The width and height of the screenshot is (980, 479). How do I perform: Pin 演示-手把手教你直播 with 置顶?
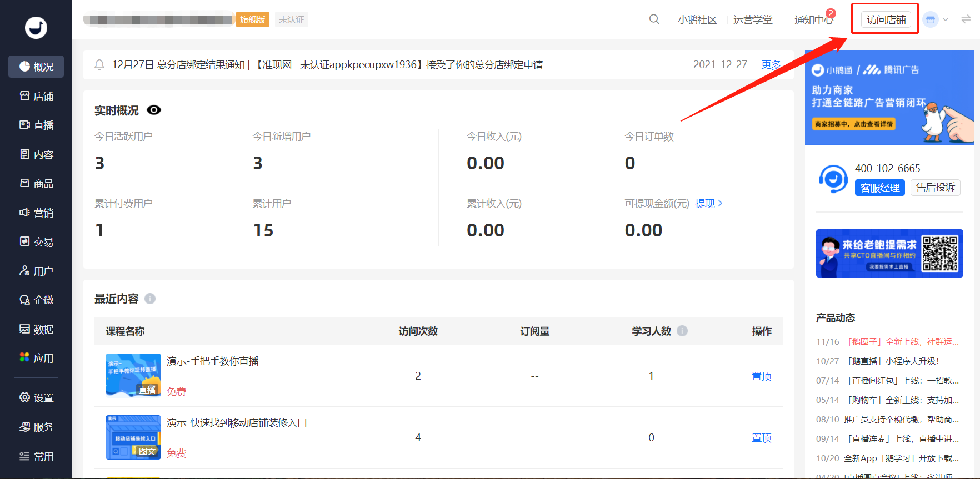(x=761, y=376)
